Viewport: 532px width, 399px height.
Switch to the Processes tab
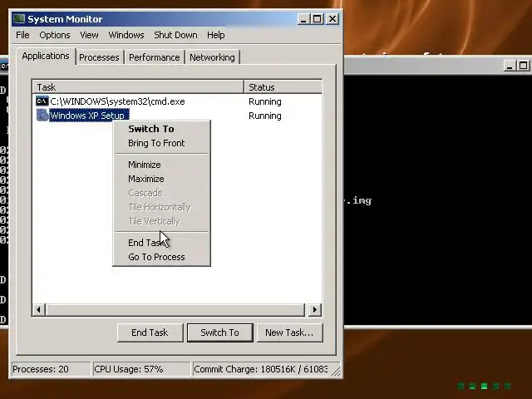pos(99,57)
